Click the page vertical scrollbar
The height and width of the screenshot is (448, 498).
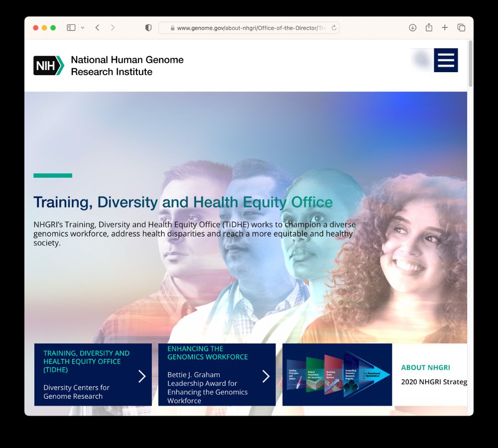click(x=471, y=64)
